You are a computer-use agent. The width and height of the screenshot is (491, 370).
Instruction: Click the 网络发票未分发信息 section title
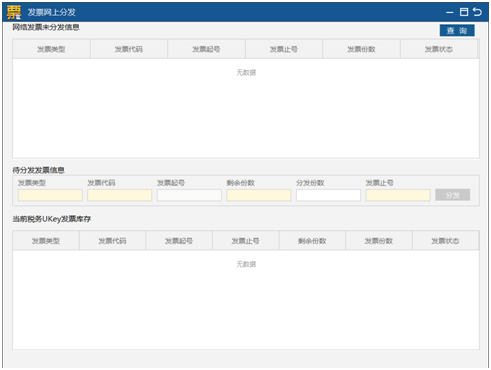pos(46,27)
